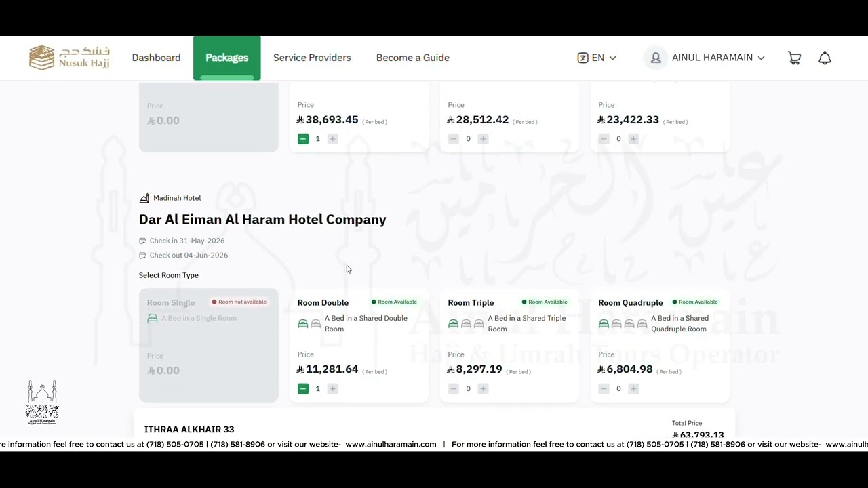Open the Dashboard menu item
This screenshot has width=868, height=488.
click(156, 58)
